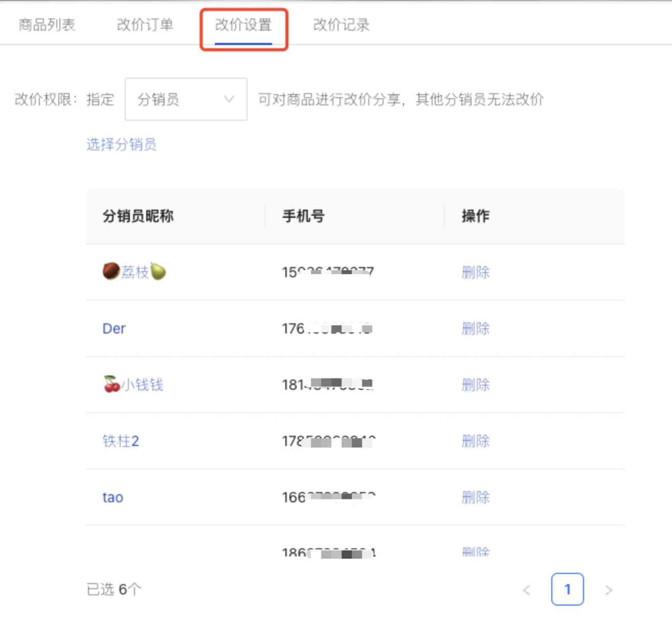Click the phone number in 铁柱2's row
The width and height of the screenshot is (672, 624).
point(328,440)
